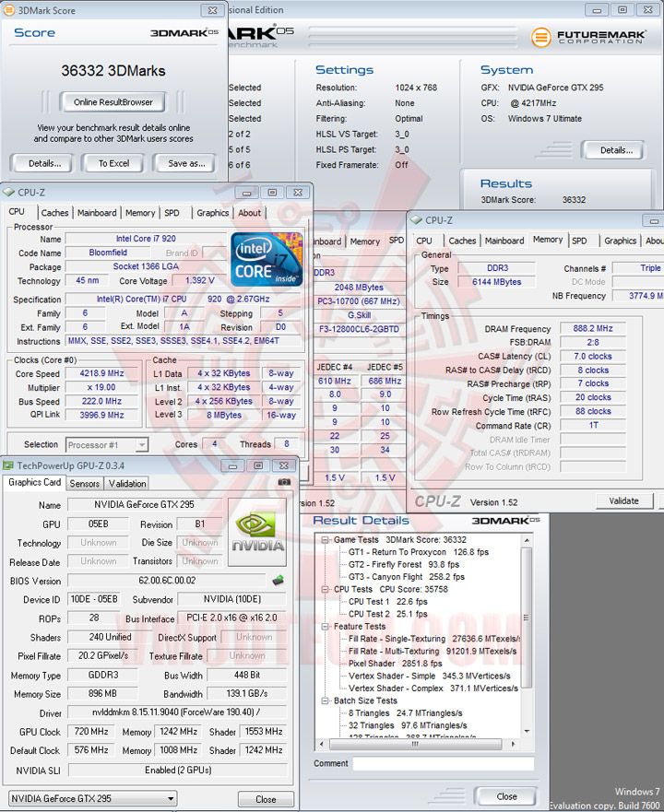
Task: Click To Excel button
Action: pyautogui.click(x=114, y=163)
